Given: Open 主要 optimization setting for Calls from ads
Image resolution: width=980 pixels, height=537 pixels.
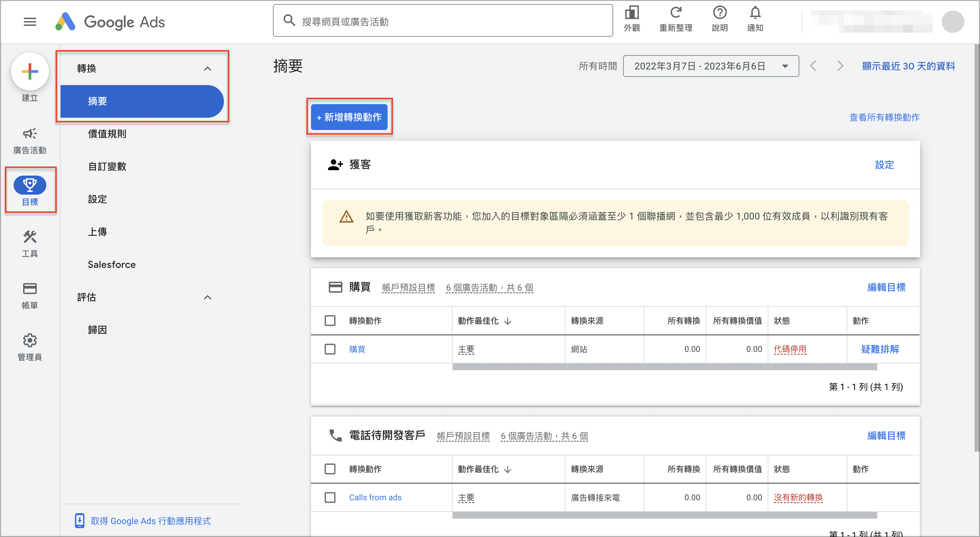Looking at the screenshot, I should tap(466, 498).
